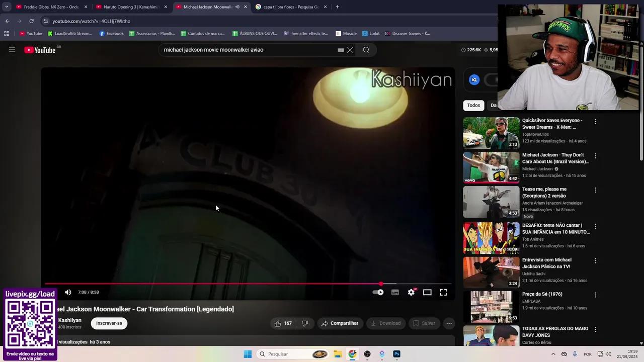Open a new browser tab
Screen dimensions: 644x362
pyautogui.click(x=337, y=7)
